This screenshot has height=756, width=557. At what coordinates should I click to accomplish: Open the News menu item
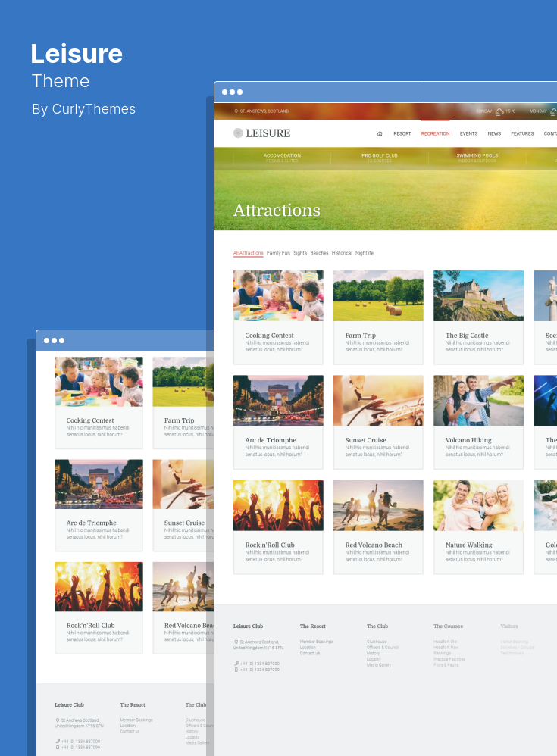tap(494, 133)
